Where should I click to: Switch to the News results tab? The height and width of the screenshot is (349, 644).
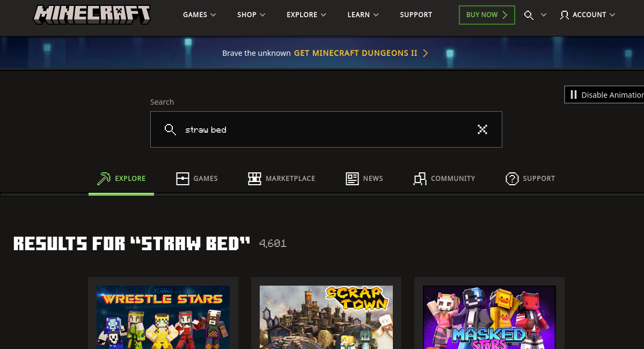(364, 179)
